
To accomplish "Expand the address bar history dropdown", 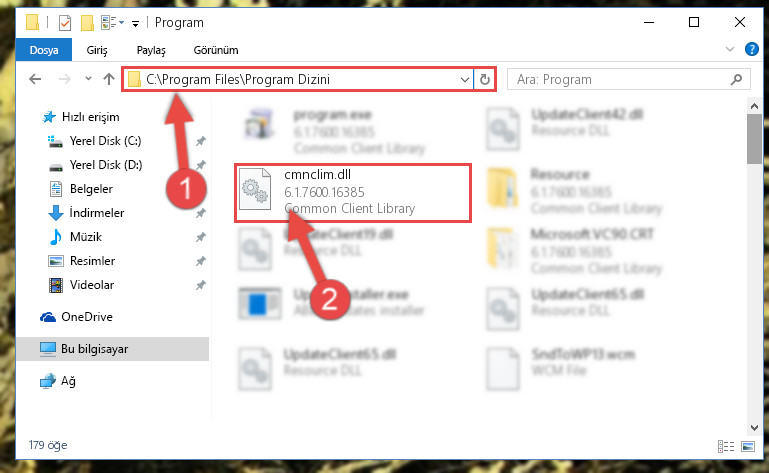I will click(x=464, y=79).
